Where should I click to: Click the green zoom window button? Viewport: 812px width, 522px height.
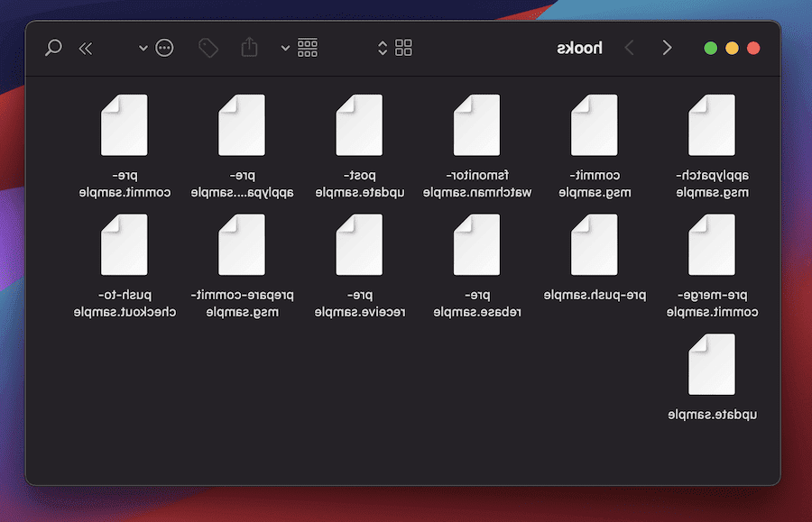pos(711,48)
